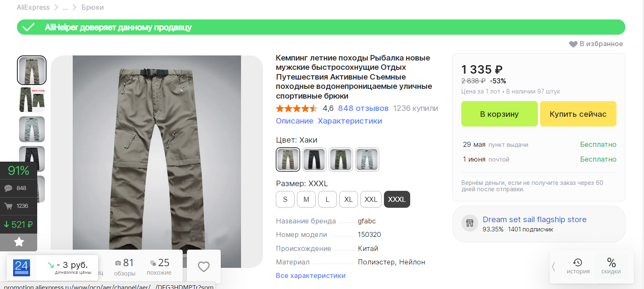Jump to Характеристики section
The width and height of the screenshot is (644, 289).
tap(350, 121)
